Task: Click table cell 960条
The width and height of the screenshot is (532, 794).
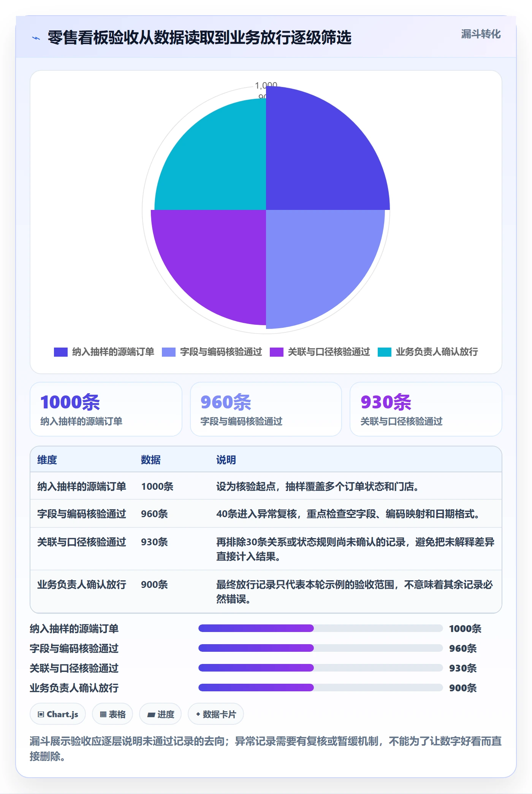Action: (155, 514)
